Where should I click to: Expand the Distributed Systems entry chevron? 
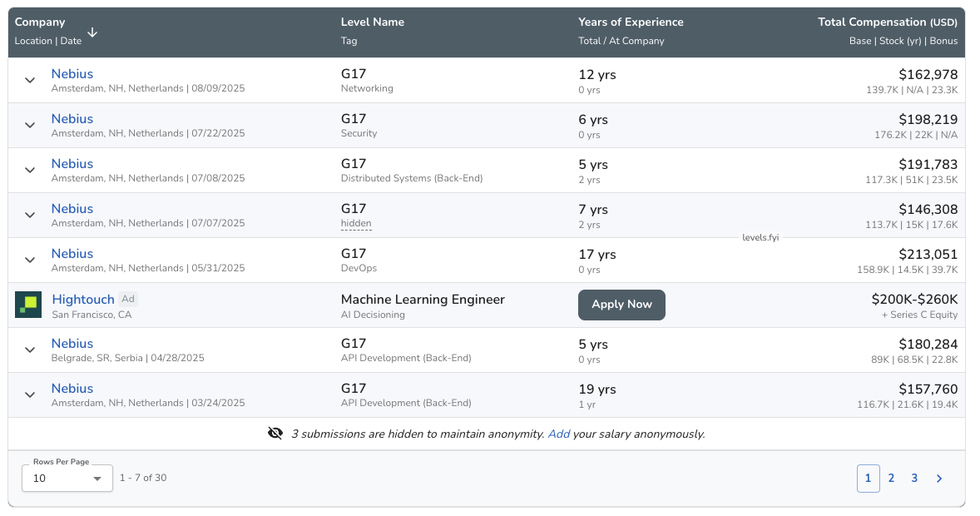point(30,170)
